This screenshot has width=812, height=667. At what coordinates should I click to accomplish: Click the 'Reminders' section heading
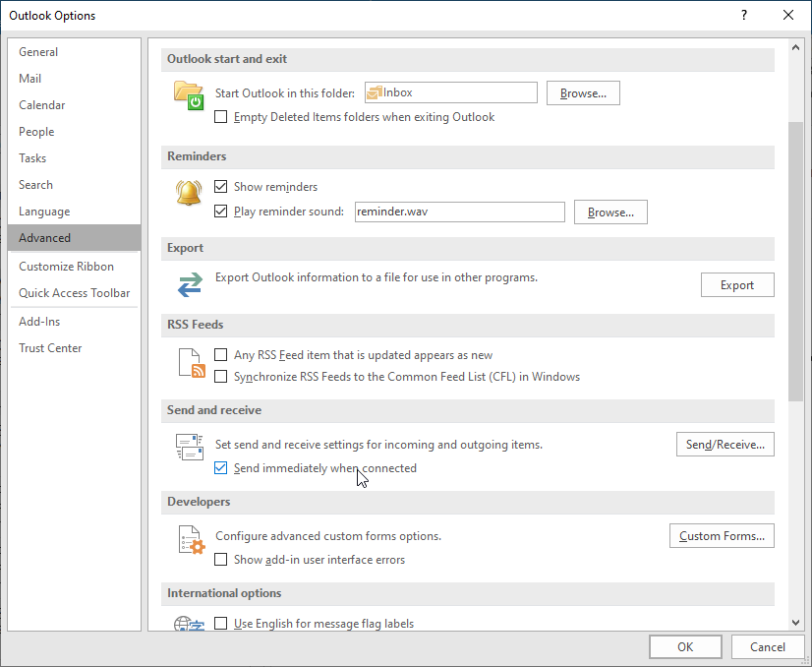tap(197, 156)
